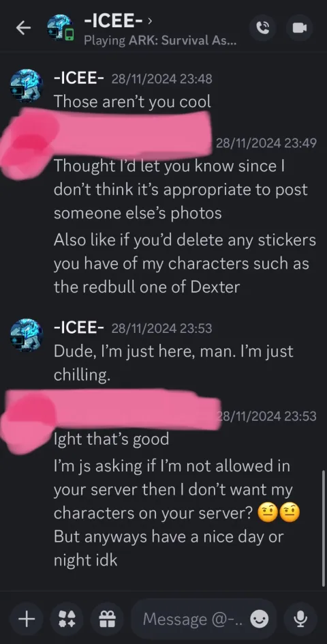Open the emoji picker smiley
327x644 pixels.
(x=260, y=619)
